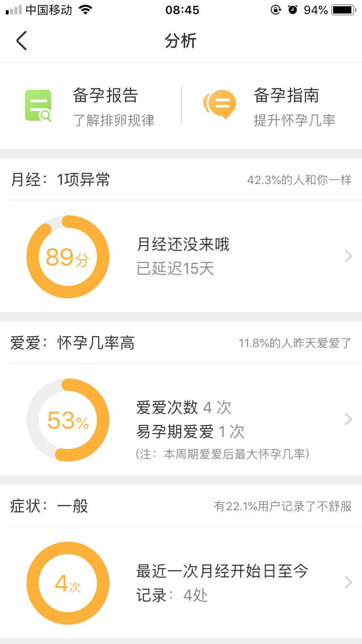This screenshot has height=644, width=362.
Task: Expand menstruation details chevron
Action: pyautogui.click(x=348, y=256)
